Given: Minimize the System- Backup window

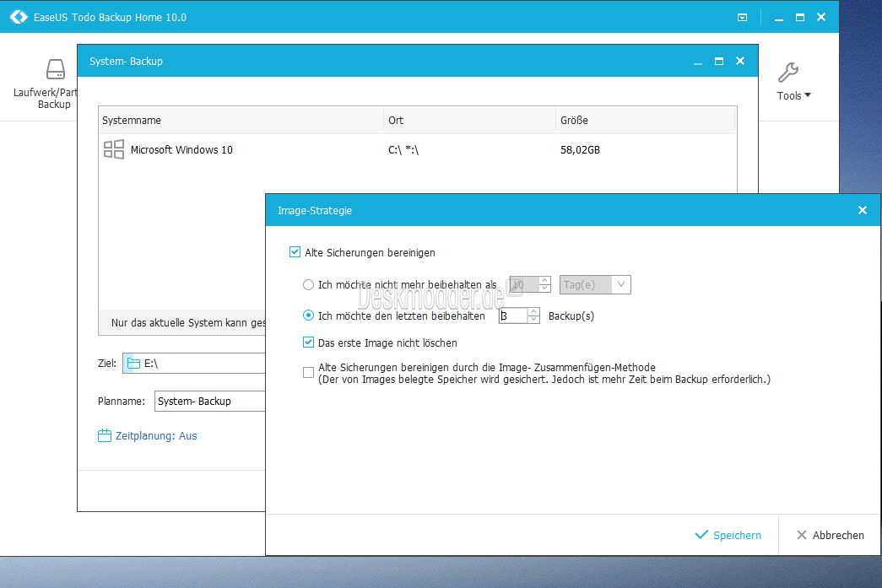Looking at the screenshot, I should point(698,62).
